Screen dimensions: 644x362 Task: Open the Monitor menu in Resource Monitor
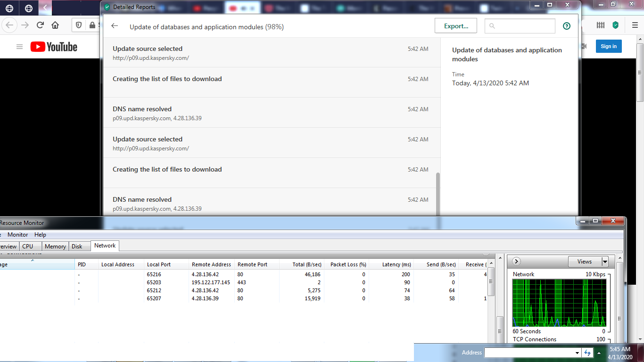pyautogui.click(x=17, y=234)
